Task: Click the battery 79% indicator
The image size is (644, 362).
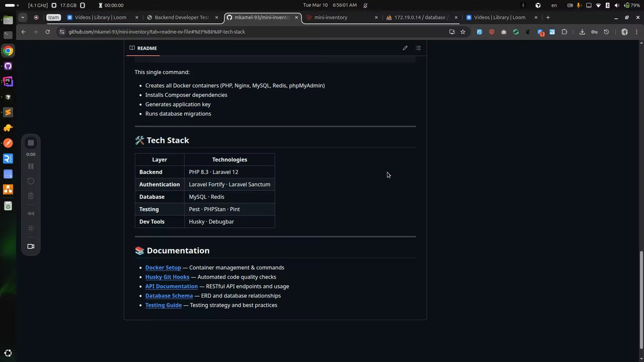Action: tap(631, 5)
